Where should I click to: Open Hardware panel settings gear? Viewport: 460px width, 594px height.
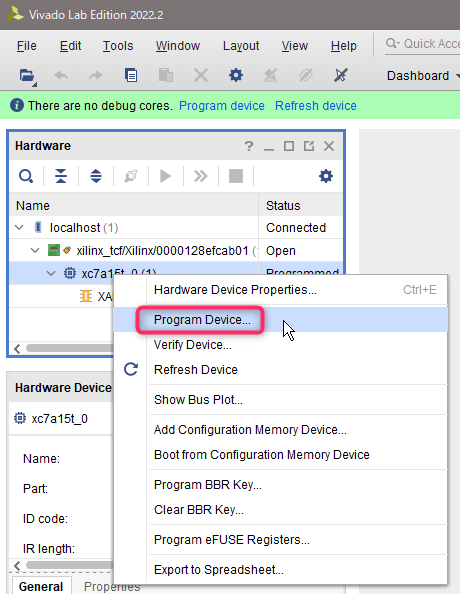325,176
